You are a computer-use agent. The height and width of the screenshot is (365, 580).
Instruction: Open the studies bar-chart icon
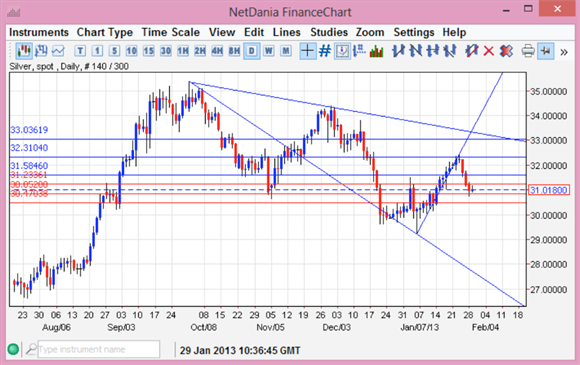pos(376,51)
